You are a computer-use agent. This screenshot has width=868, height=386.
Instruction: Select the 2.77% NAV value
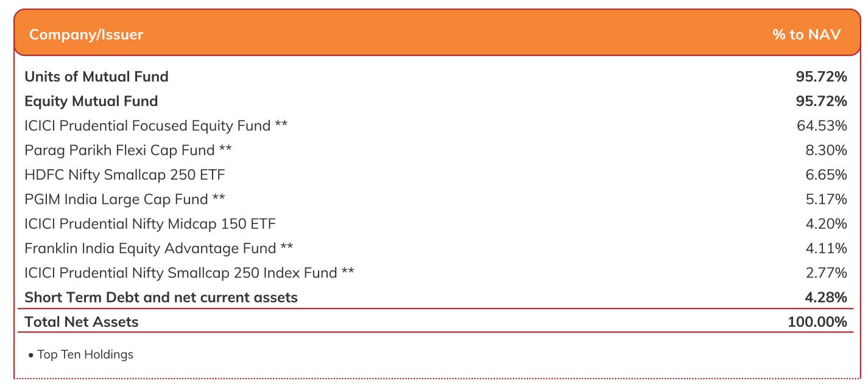pyautogui.click(x=825, y=273)
